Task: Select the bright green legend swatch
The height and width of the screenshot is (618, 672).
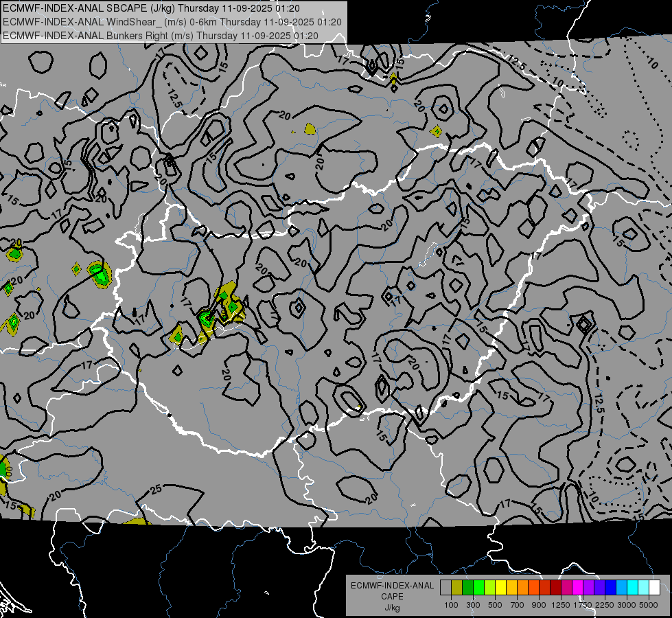Action: (478, 587)
